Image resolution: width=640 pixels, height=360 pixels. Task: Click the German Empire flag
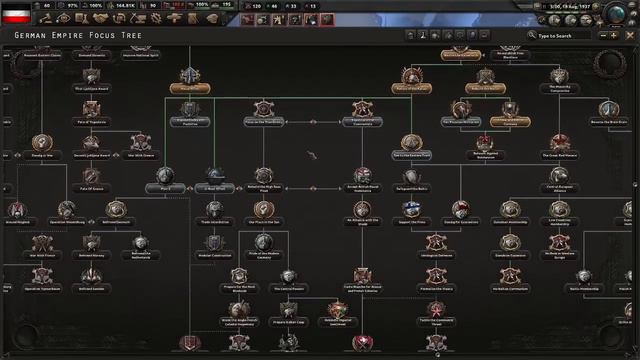pos(16,13)
